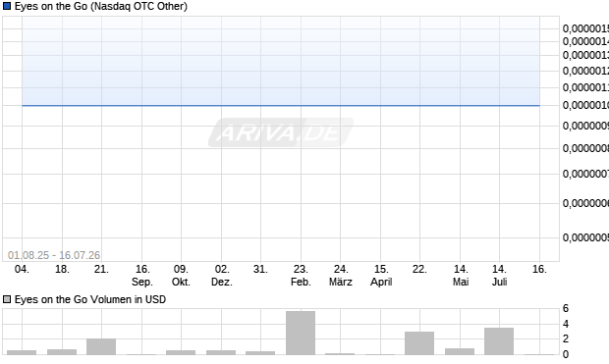
Task: Select the "22." date label on the x-axis
Action: (x=419, y=269)
